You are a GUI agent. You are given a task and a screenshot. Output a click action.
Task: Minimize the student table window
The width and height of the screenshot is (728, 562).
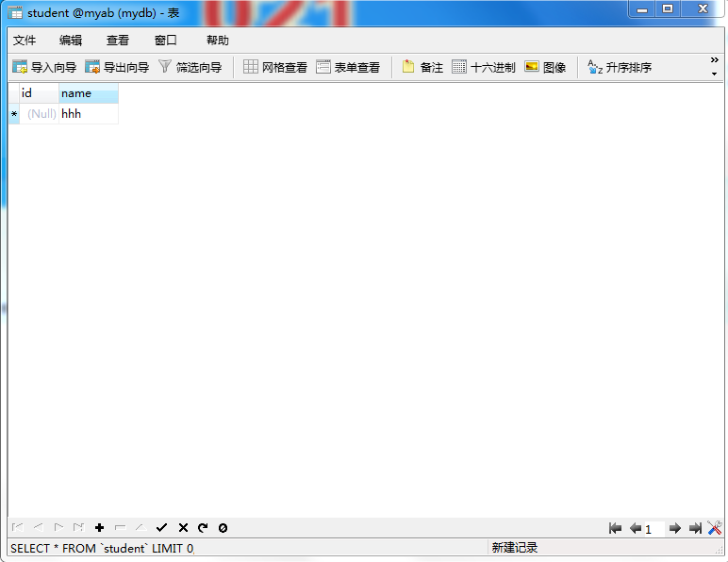click(x=642, y=8)
